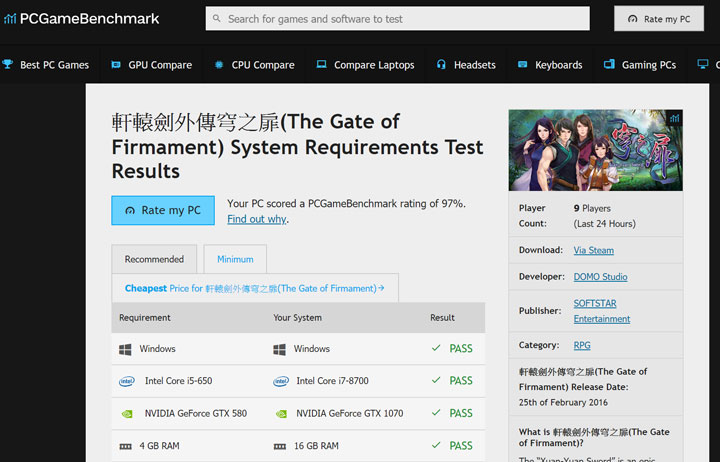Open the Recommended requirements tab
This screenshot has width=720, height=462.
154,259
